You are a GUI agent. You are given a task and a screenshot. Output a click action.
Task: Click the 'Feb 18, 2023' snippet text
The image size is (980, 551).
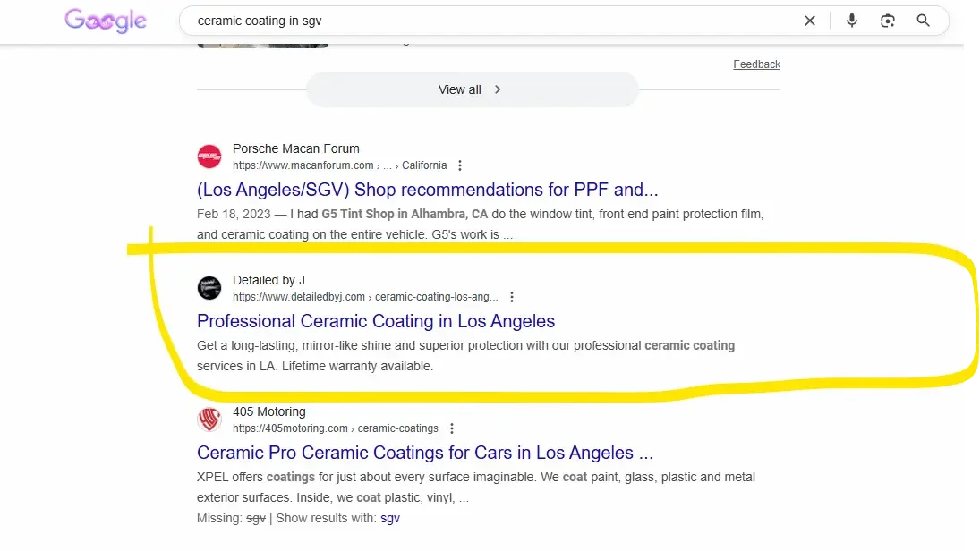click(x=234, y=214)
